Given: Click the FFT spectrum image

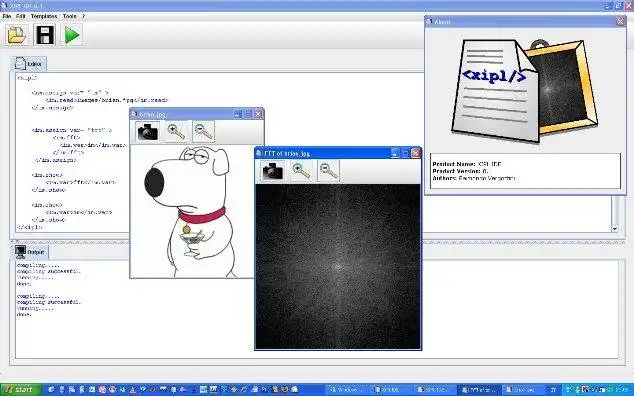Looking at the screenshot, I should click(338, 267).
